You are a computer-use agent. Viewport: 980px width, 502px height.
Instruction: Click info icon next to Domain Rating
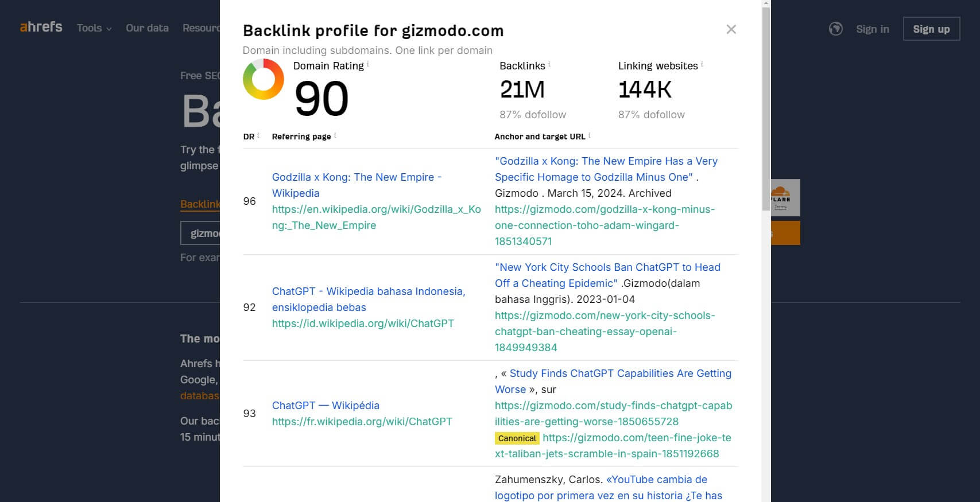click(x=368, y=64)
